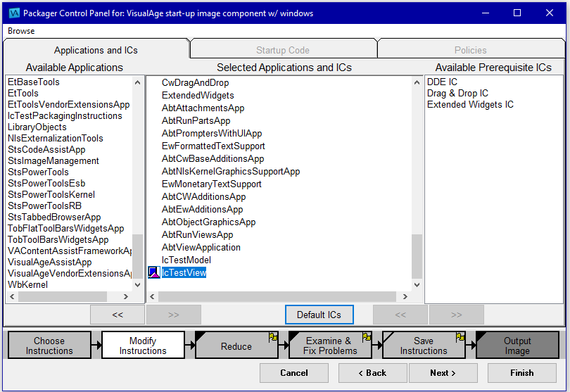570x392 pixels.
Task: Open the Browse menu
Action: [21, 31]
